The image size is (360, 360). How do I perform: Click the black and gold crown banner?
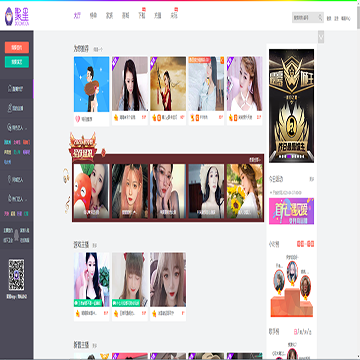tap(291, 106)
